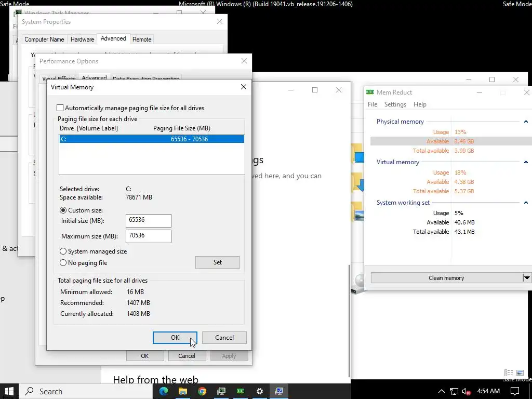Click the Initial size input field
This screenshot has width=532, height=399.
[x=148, y=220]
